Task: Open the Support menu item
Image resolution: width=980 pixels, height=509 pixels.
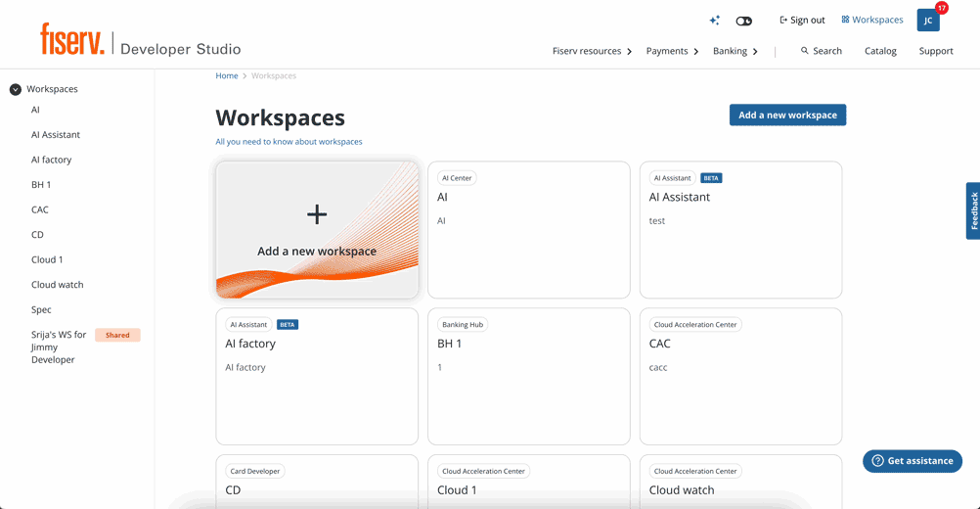Action: click(x=935, y=51)
